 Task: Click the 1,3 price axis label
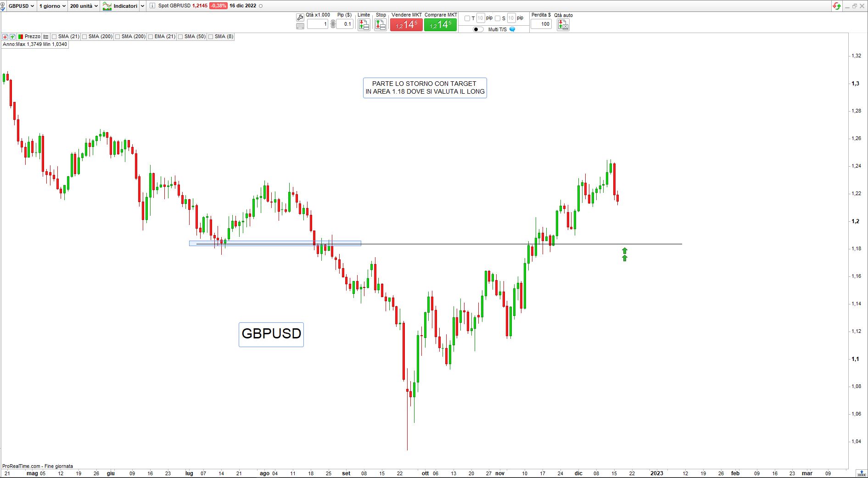pyautogui.click(x=856, y=84)
